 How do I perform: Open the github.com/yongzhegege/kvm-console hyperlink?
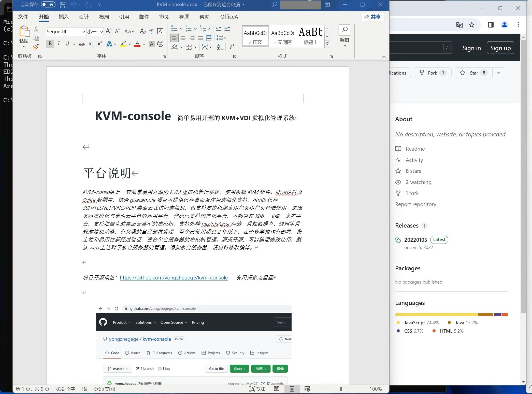[x=174, y=278]
